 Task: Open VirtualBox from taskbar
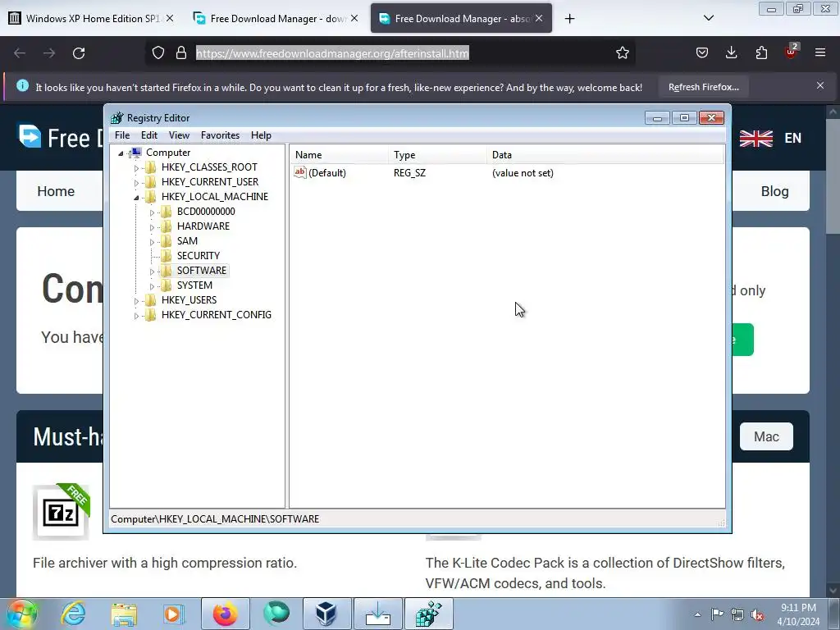tap(326, 614)
